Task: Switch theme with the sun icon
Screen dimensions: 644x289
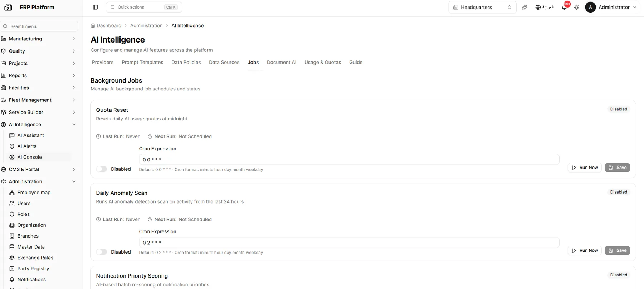Action: point(576,7)
